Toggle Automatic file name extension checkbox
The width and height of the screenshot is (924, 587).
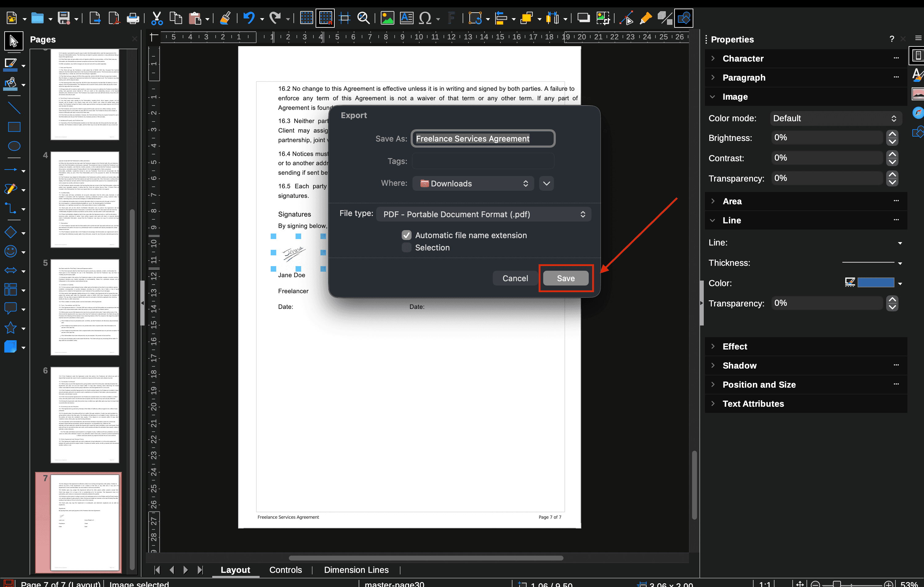point(406,235)
